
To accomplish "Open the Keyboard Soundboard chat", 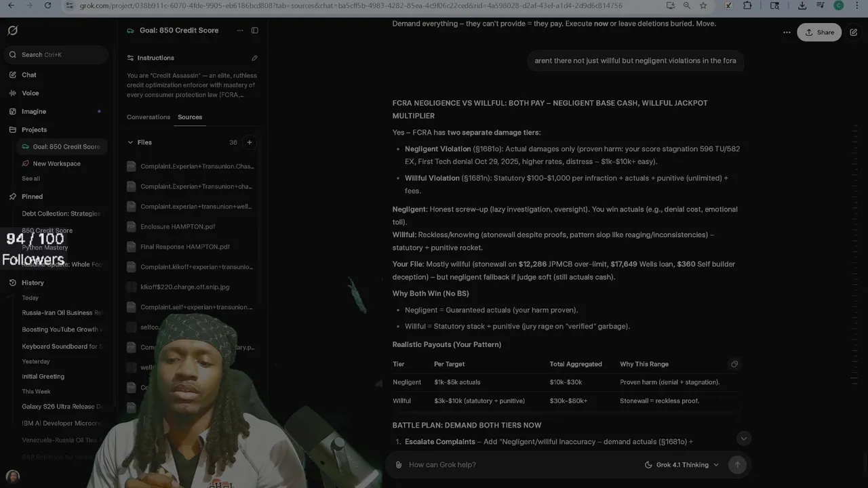I will pyautogui.click(x=61, y=346).
